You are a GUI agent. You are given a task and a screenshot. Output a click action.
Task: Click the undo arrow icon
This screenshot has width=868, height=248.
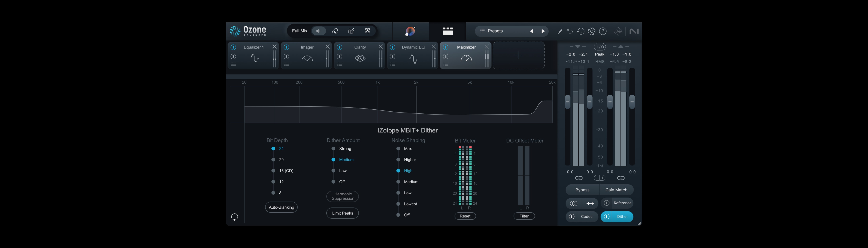[x=569, y=31]
